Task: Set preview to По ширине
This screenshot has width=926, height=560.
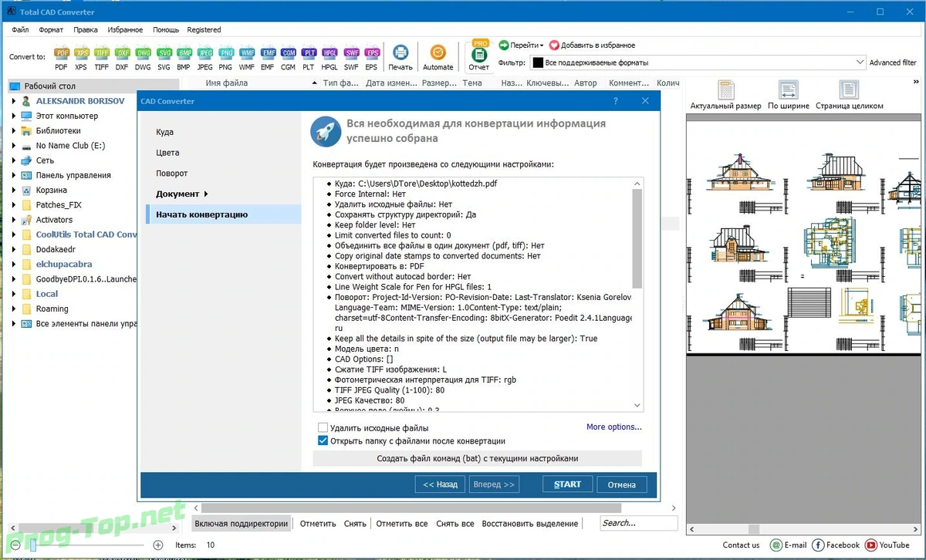Action: pyautogui.click(x=788, y=96)
